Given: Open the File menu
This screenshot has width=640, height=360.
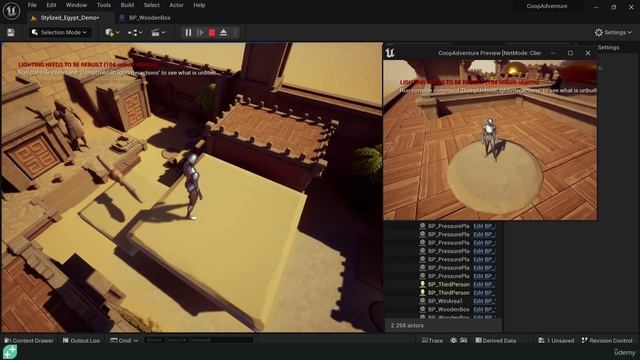Looking at the screenshot, I should pyautogui.click(x=32, y=5).
